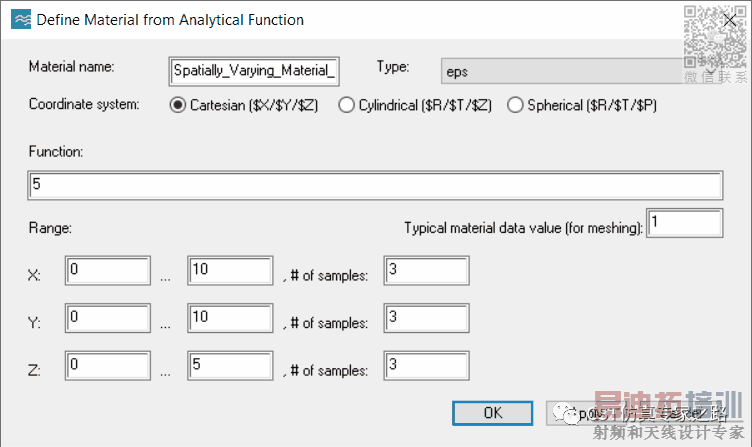Click the Function input field

[x=375, y=186]
